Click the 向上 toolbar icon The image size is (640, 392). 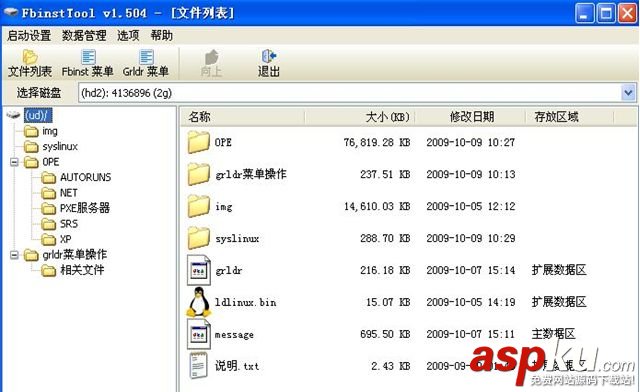pyautogui.click(x=211, y=63)
